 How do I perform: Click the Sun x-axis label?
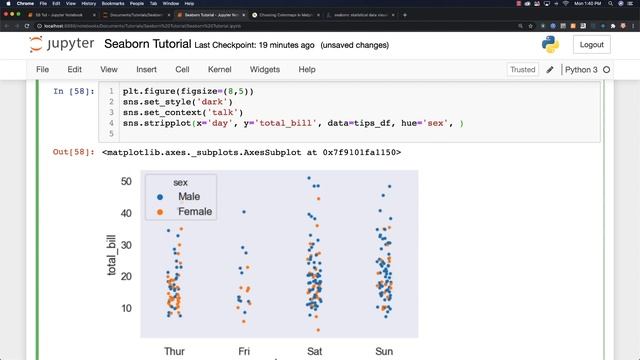(384, 351)
